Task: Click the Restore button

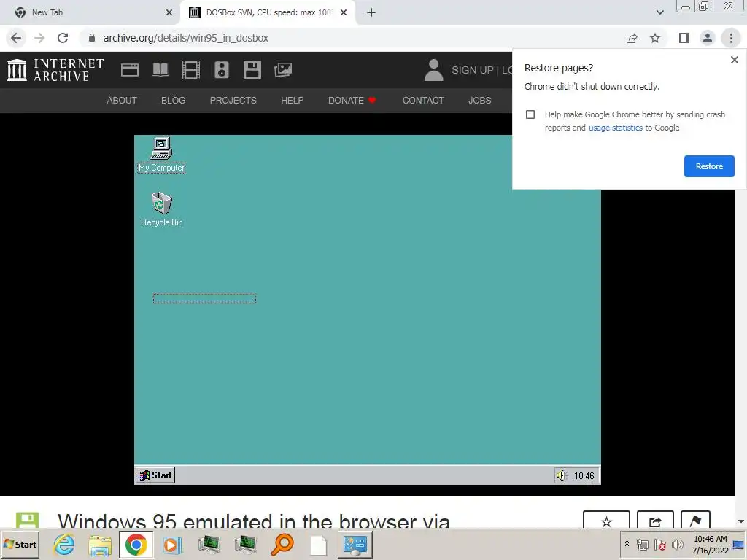Action: pyautogui.click(x=709, y=166)
